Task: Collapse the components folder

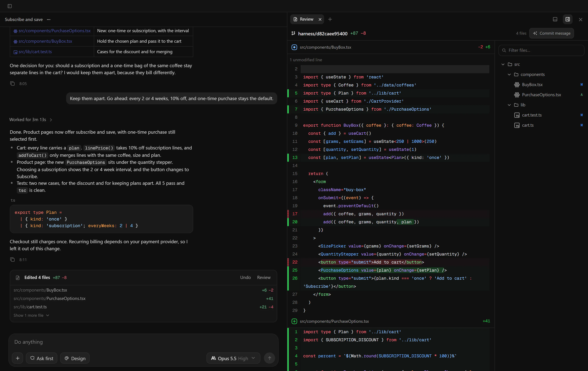Action: [x=509, y=75]
